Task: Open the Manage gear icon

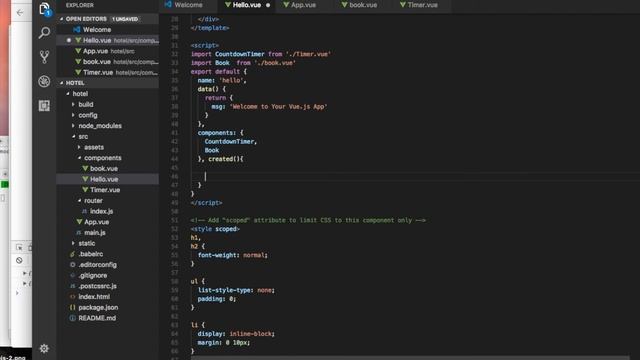Action: tap(44, 349)
